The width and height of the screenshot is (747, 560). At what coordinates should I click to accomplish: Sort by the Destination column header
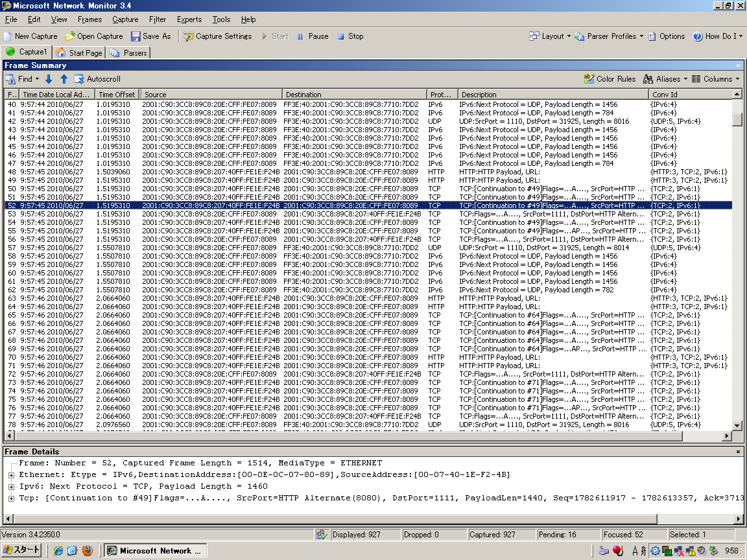tap(355, 94)
